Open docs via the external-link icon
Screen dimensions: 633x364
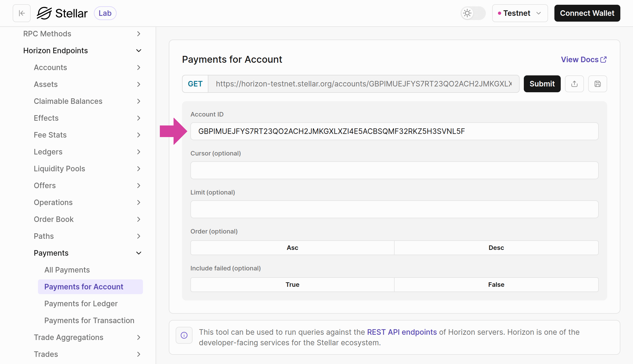(x=603, y=60)
